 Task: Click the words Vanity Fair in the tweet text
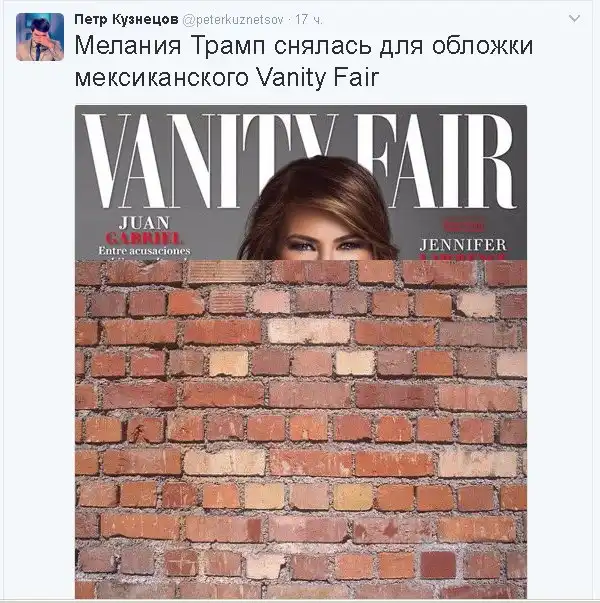coord(318,77)
